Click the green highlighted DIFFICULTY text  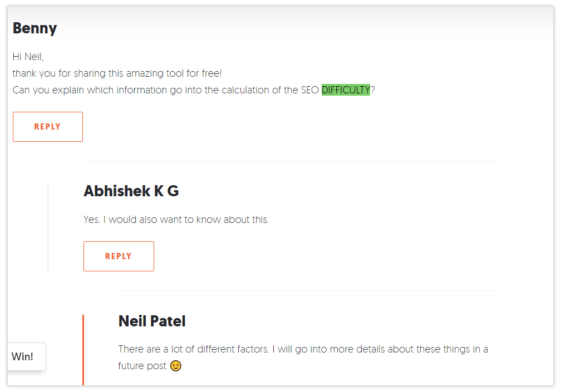click(346, 90)
